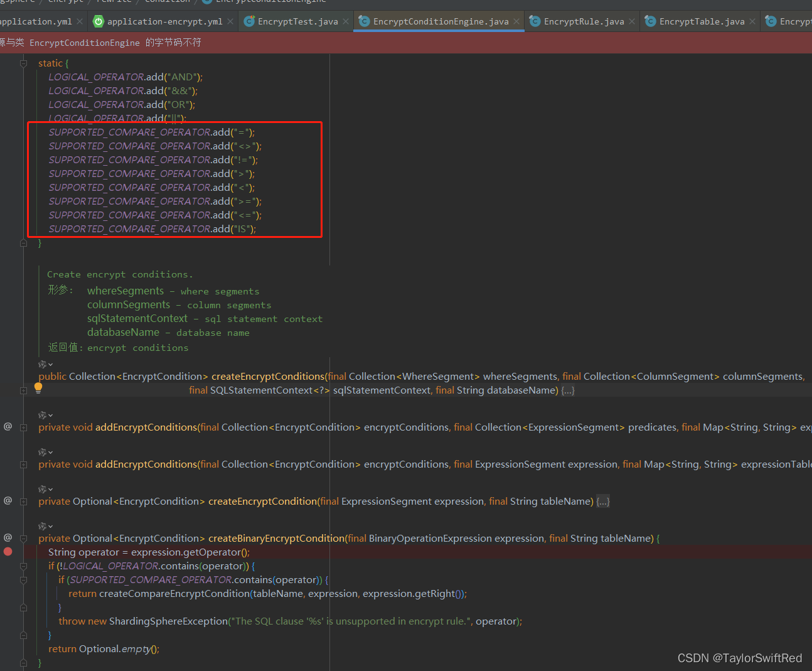Expand createEncryptCondition method fold in gutter

[x=23, y=502]
